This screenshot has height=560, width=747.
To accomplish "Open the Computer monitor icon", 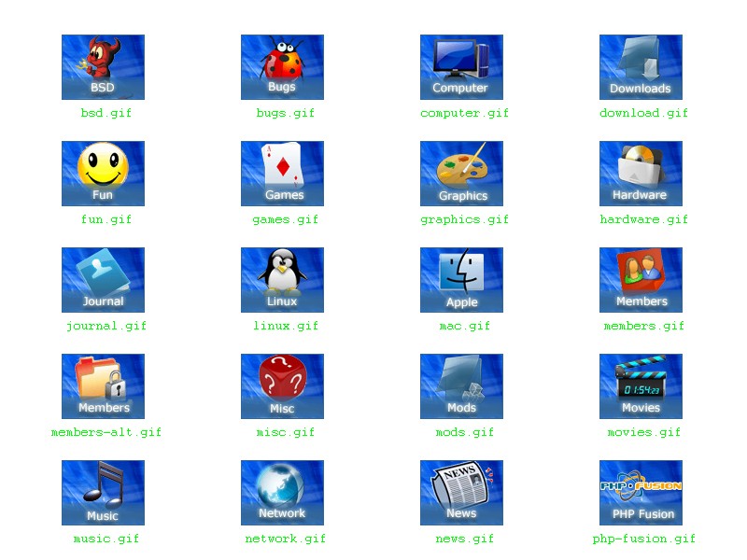I will tap(461, 67).
